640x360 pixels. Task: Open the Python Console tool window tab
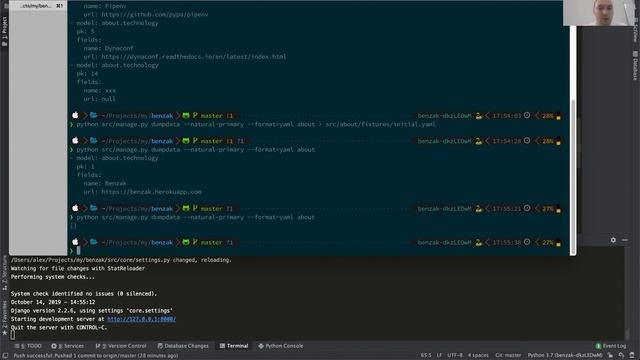(281, 346)
